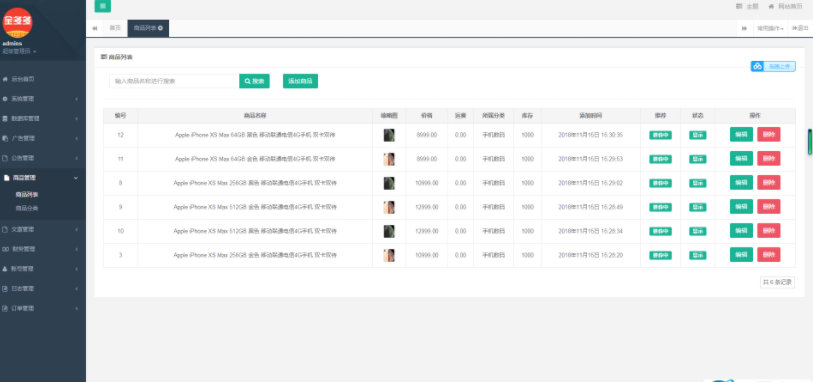Image resolution: width=813 pixels, height=382 pixels.
Task: Click the 金多多 round logo avatar
Action: 17,22
